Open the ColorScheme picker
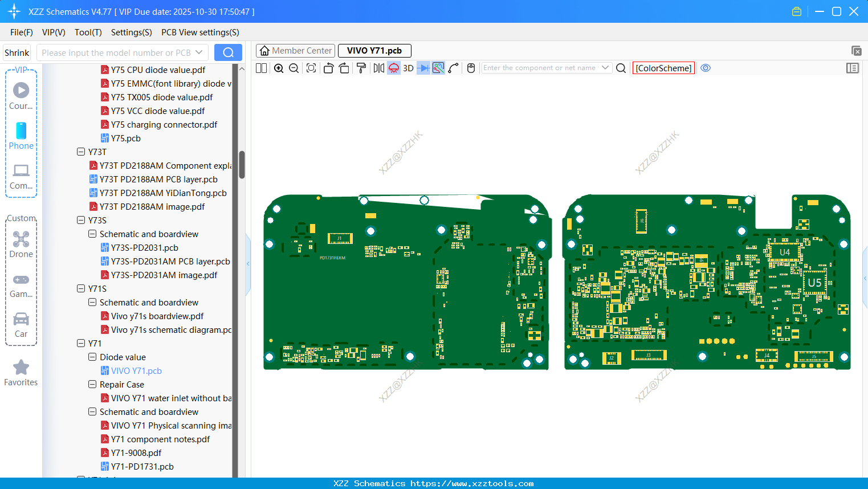This screenshot has height=489, width=868. pos(663,68)
